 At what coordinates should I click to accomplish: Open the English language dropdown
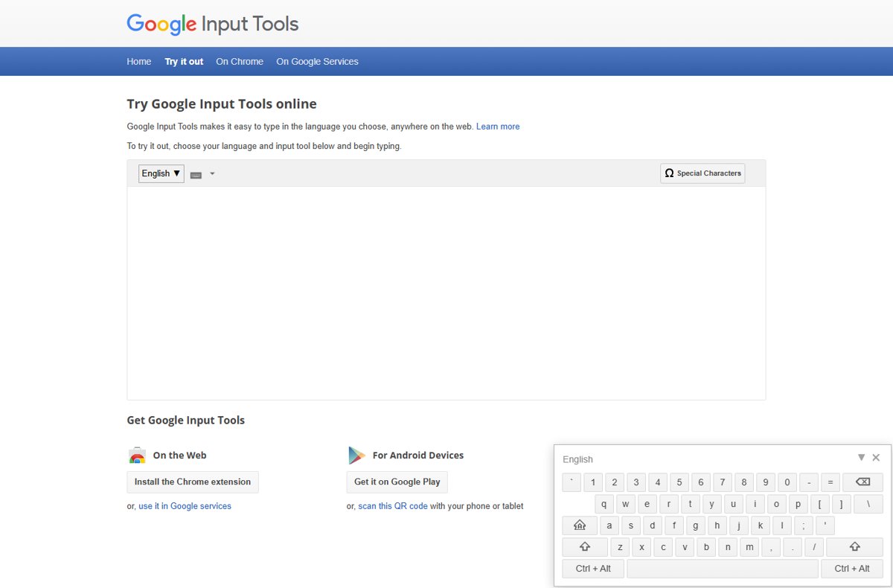pyautogui.click(x=161, y=173)
